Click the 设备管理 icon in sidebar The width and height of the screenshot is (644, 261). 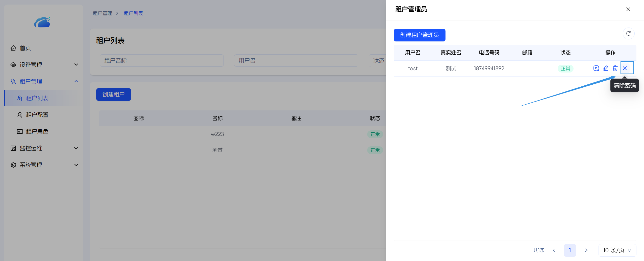click(x=13, y=65)
